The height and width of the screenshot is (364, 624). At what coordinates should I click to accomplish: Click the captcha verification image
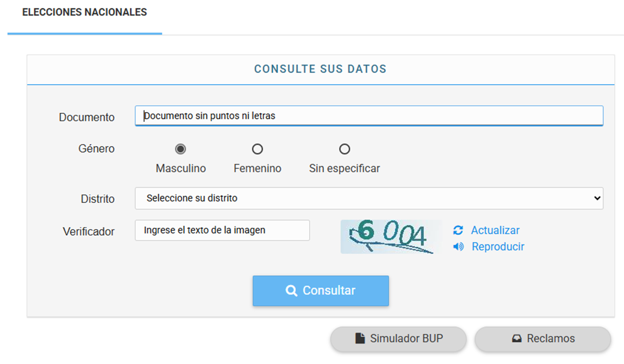[x=391, y=237]
